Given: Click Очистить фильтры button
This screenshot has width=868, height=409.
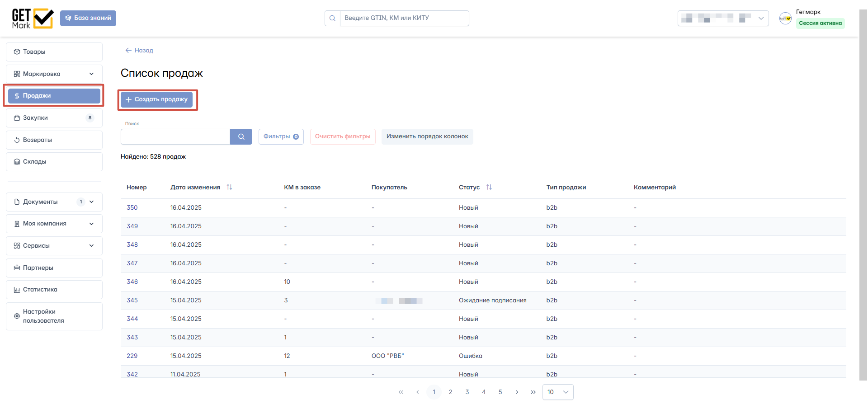Looking at the screenshot, I should [343, 136].
